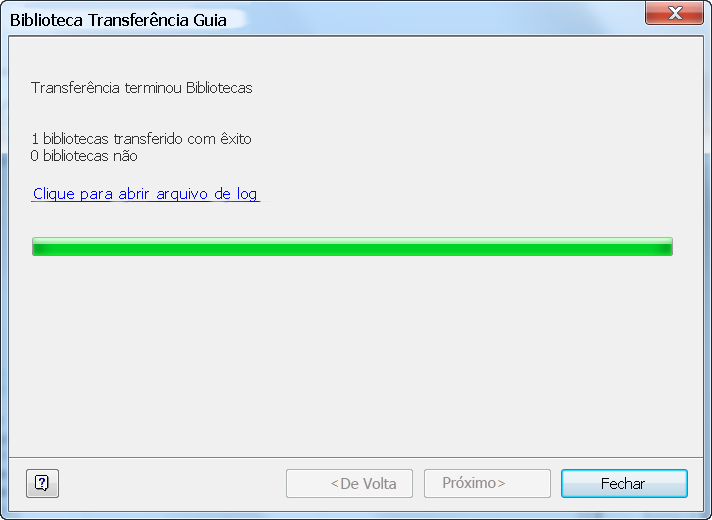Image resolution: width=712 pixels, height=520 pixels.
Task: View 'Clique para abrir arquivo de log'
Action: (145, 194)
